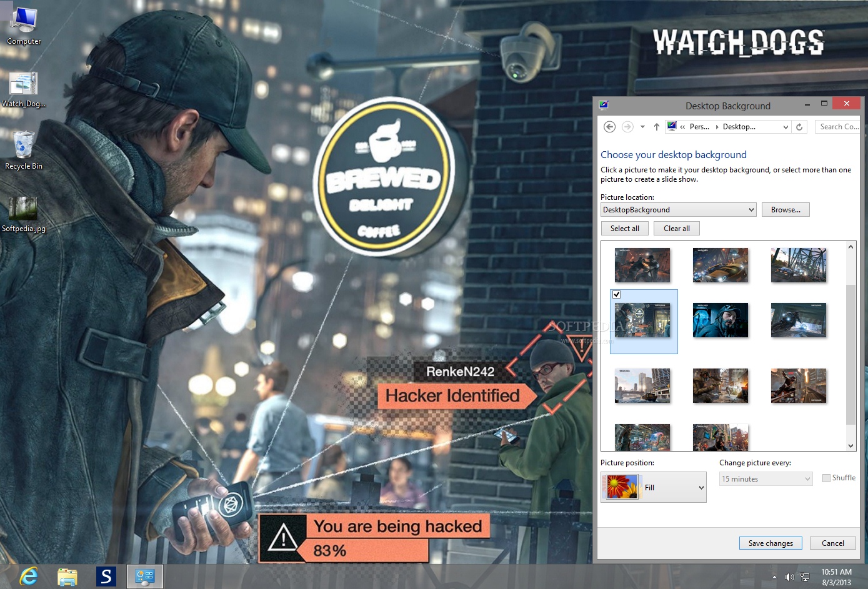The width and height of the screenshot is (868, 589).
Task: Select the bridge wallpaper thumbnail
Action: click(799, 265)
